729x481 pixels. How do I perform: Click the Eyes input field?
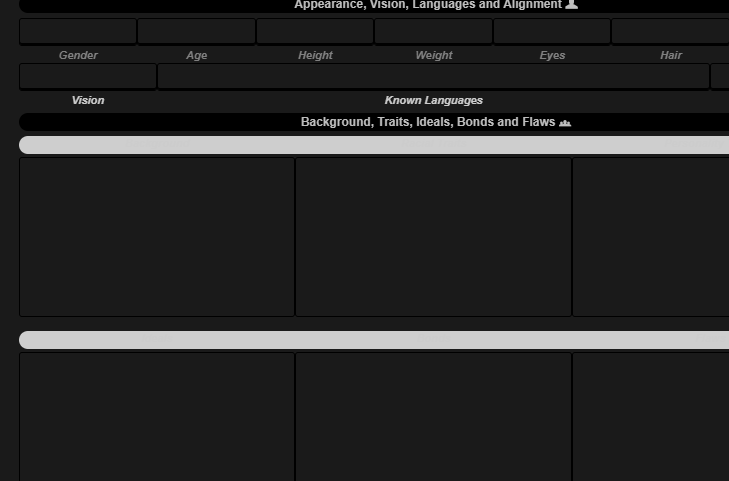[552, 31]
